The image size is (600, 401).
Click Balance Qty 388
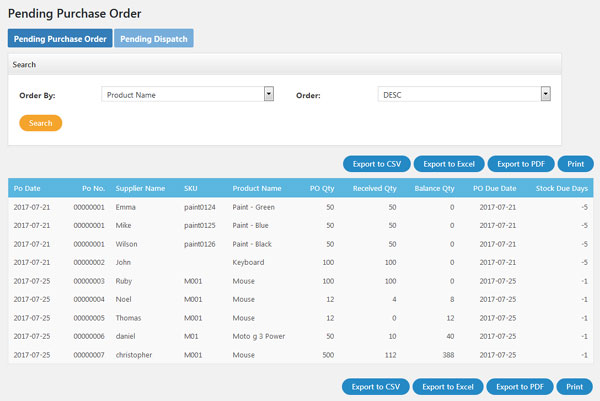(448, 355)
